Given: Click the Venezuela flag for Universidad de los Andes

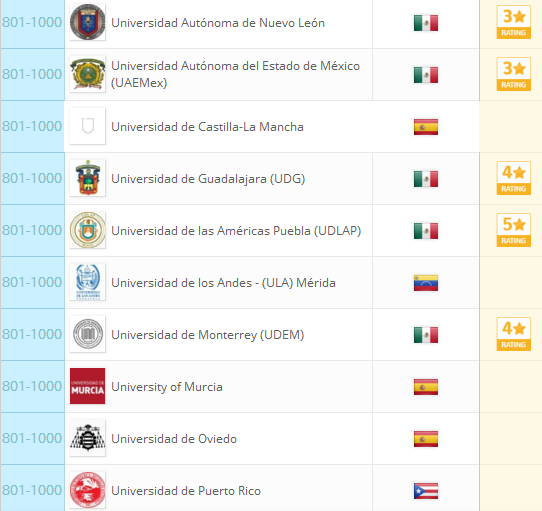Looking at the screenshot, I should point(426,283).
